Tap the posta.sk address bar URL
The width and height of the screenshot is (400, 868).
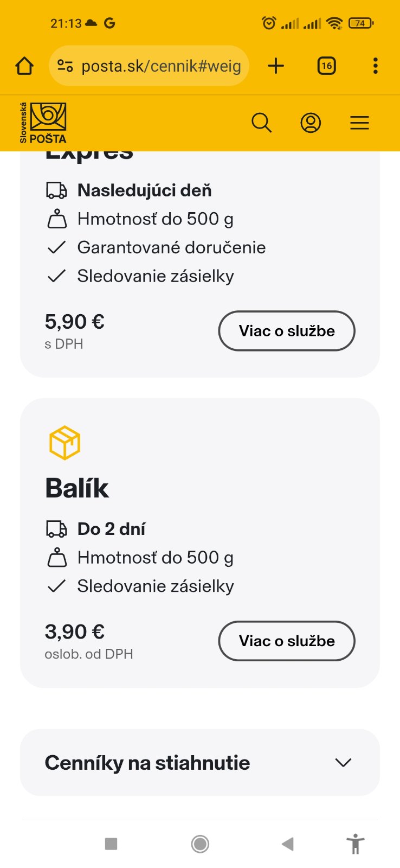tap(161, 66)
